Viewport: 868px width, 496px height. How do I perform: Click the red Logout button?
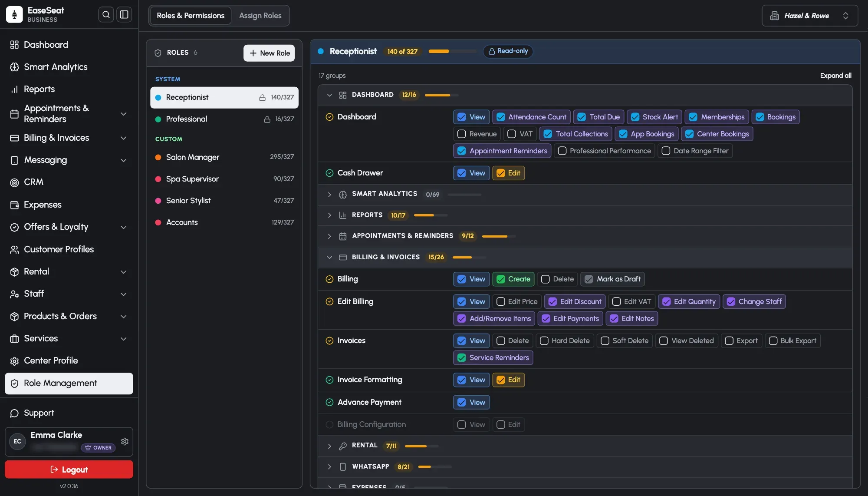click(x=69, y=470)
